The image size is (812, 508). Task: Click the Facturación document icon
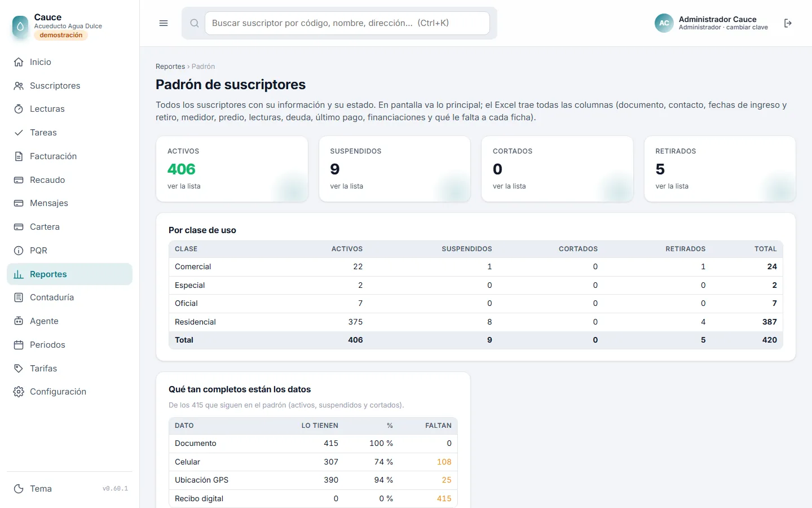(19, 156)
